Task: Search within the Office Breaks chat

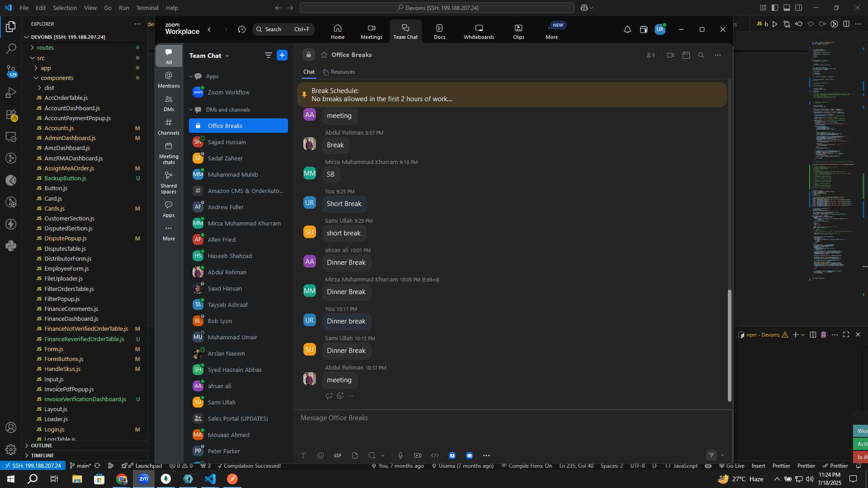Action: (x=701, y=55)
